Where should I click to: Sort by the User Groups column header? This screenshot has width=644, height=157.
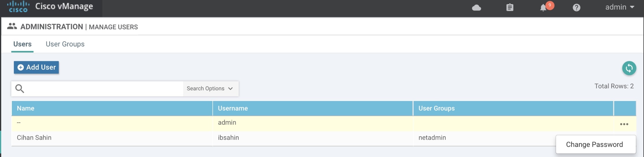click(x=436, y=108)
